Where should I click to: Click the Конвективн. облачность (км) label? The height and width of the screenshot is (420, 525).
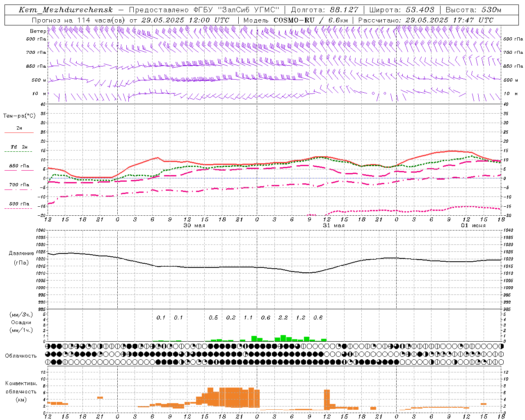(21, 391)
